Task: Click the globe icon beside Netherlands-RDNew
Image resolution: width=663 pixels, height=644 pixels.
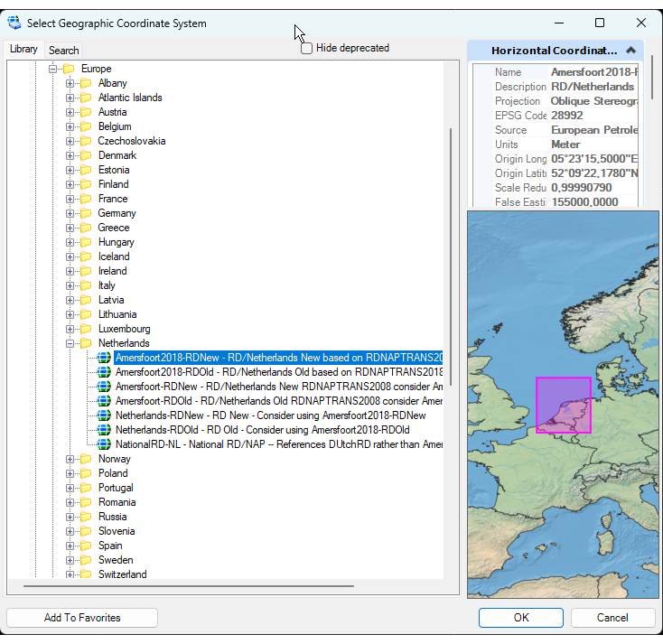Action: pyautogui.click(x=104, y=415)
